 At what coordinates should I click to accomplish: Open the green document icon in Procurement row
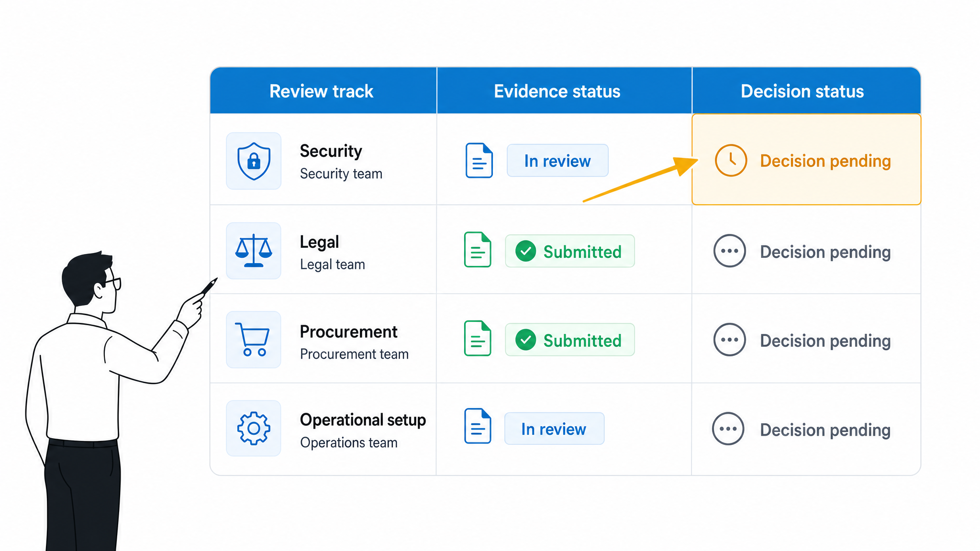pyautogui.click(x=478, y=339)
